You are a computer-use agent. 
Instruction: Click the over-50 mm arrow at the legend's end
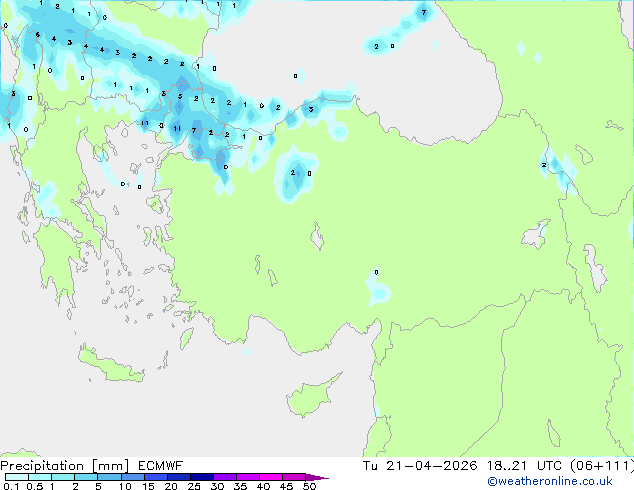click(317, 477)
